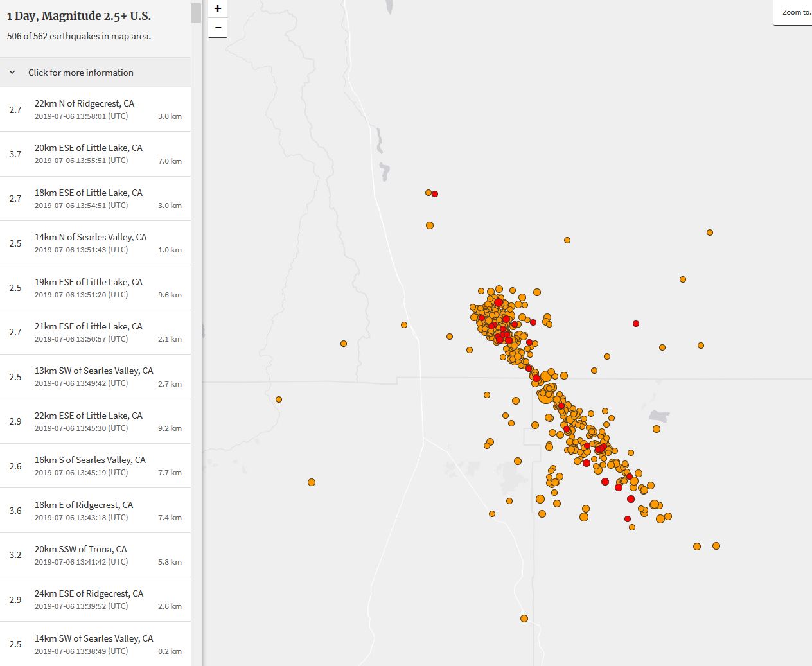Open 16km S of Searles Valley entry

(x=95, y=466)
